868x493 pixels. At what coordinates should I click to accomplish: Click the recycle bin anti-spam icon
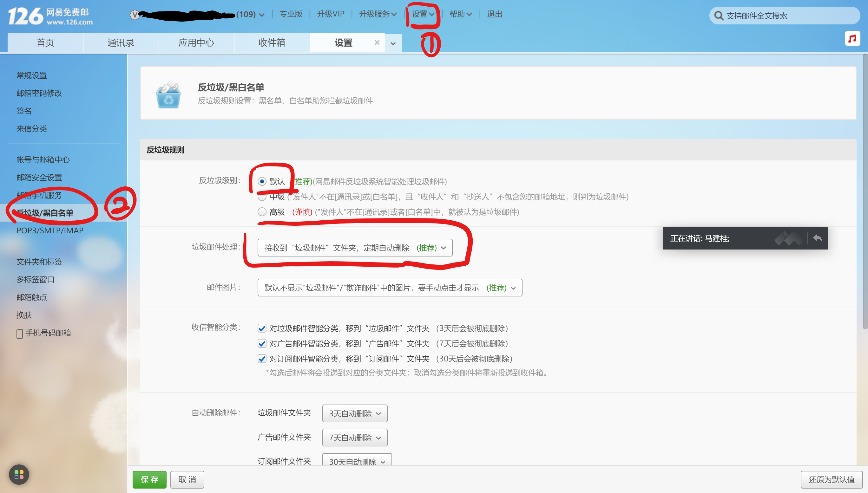[168, 95]
